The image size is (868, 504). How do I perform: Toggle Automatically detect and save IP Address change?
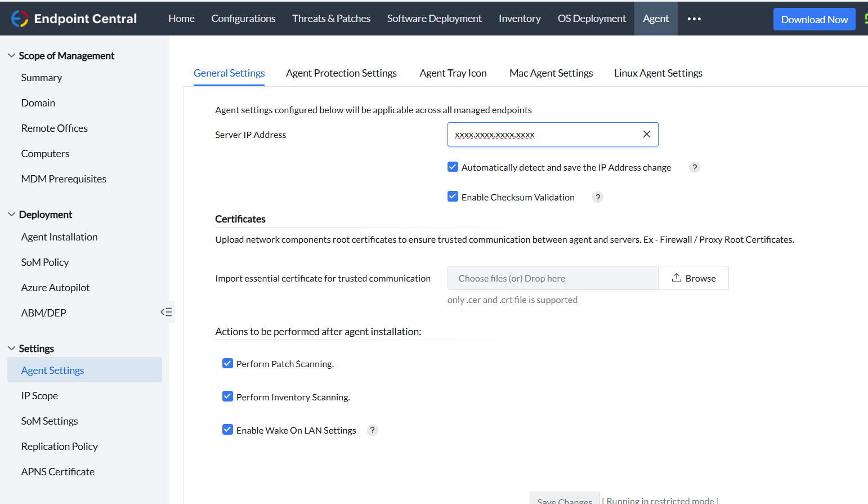(x=453, y=167)
